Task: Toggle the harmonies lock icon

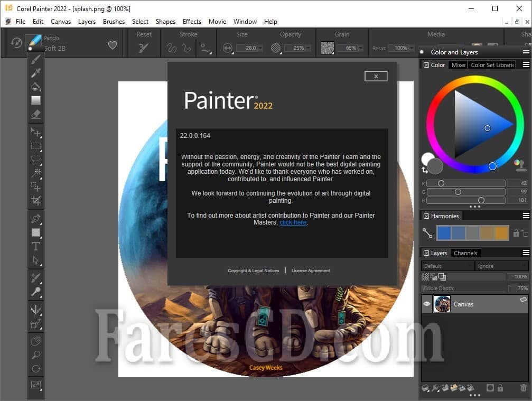Action: pyautogui.click(x=516, y=233)
